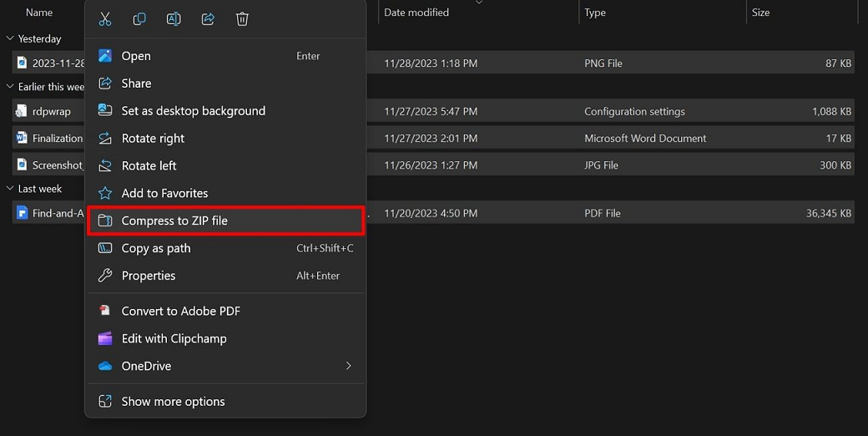Screen dimensions: 868x436
Task: Collapse the Last week group
Action: (x=10, y=189)
